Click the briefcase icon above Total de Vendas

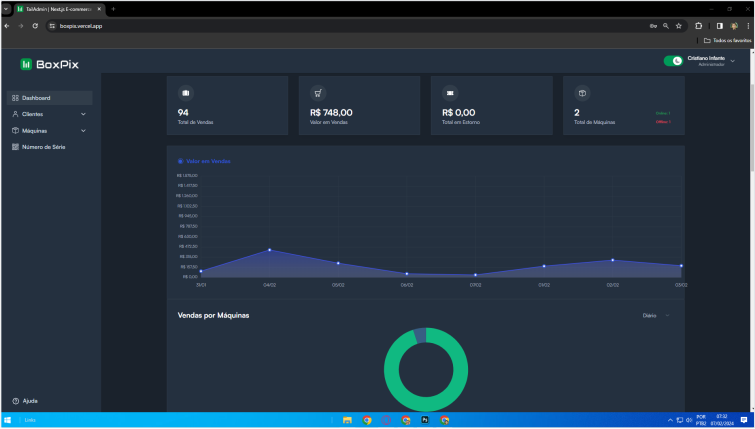(185, 93)
